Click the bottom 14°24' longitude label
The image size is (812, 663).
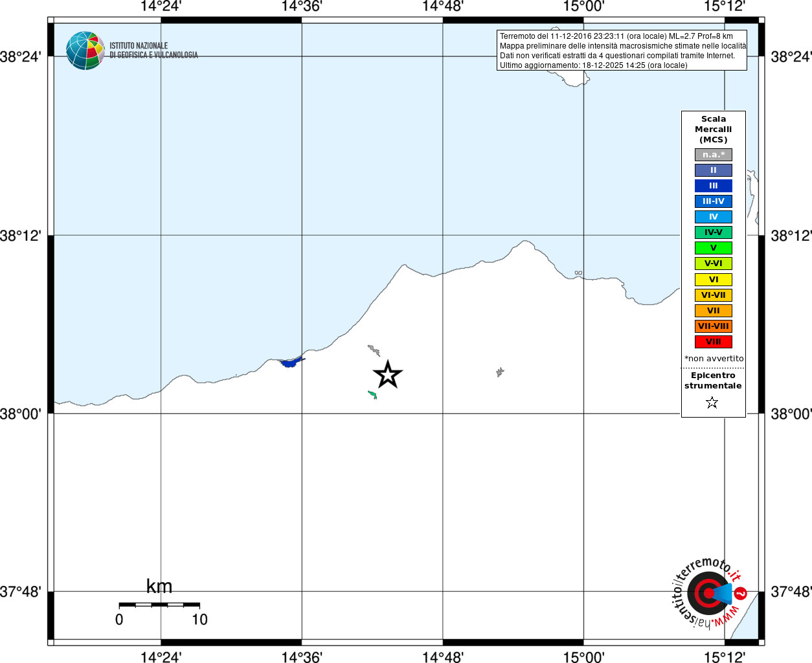[161, 657]
